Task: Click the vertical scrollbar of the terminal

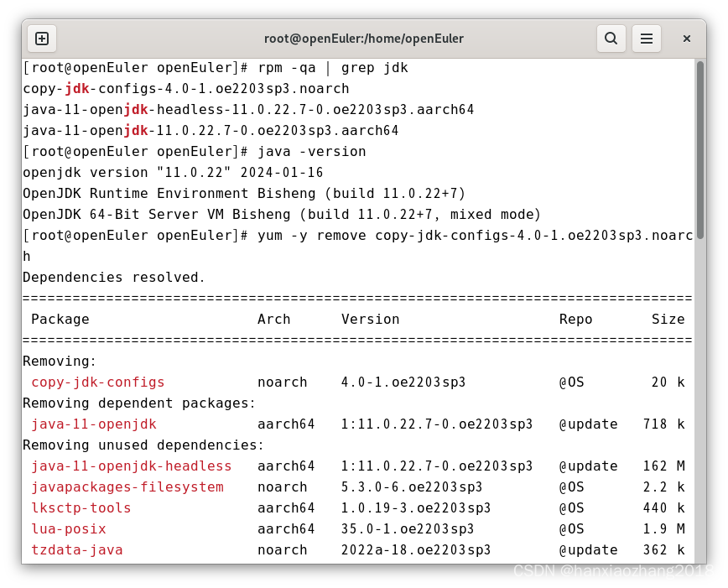Action: click(700, 150)
